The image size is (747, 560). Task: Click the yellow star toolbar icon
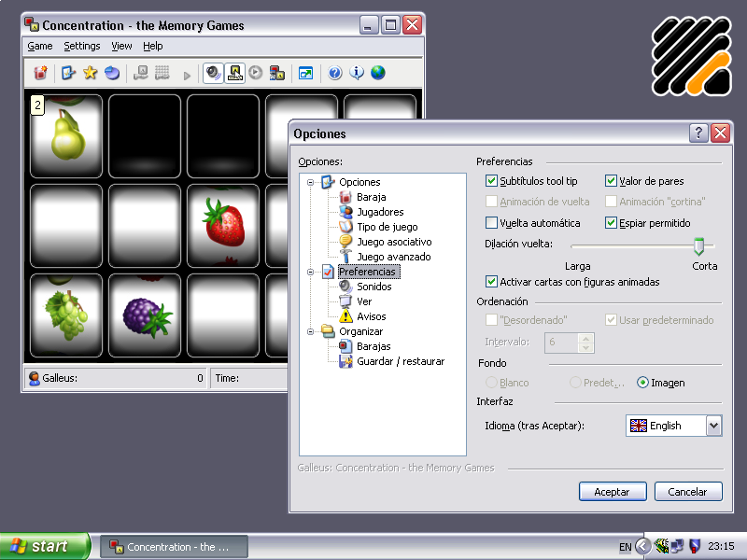91,73
